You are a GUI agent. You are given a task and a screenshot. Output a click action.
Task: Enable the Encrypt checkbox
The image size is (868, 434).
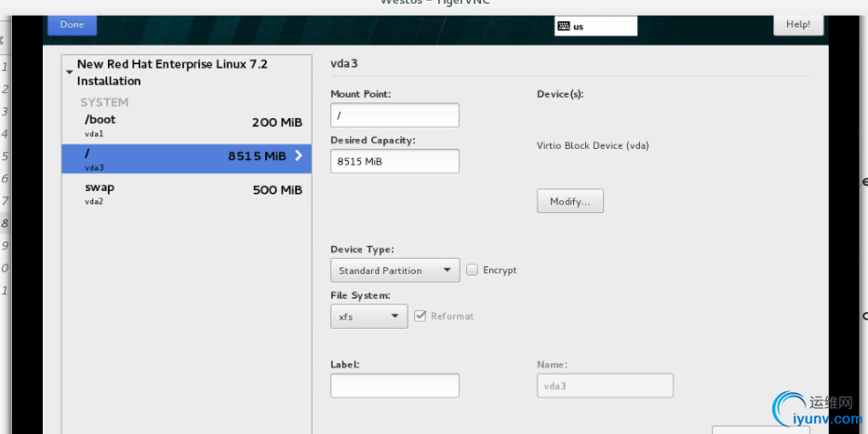(x=473, y=270)
